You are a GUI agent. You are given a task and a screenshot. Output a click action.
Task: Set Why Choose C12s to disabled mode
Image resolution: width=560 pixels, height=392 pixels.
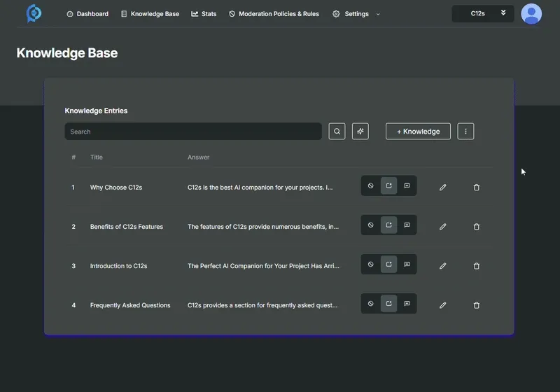(371, 186)
